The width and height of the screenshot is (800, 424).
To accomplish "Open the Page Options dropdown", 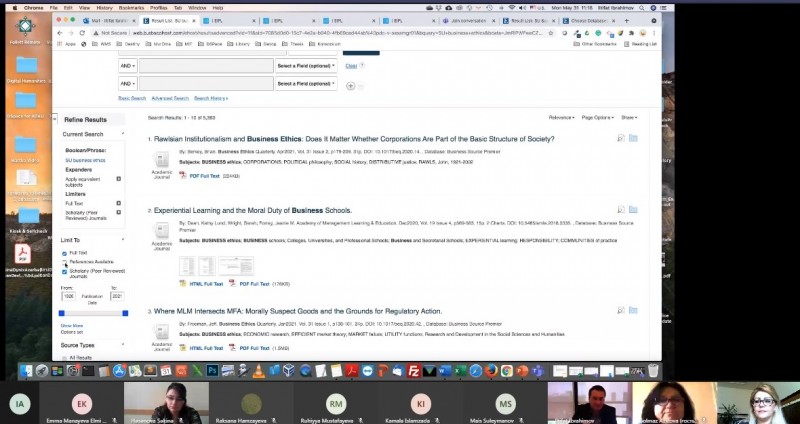I will [x=597, y=117].
